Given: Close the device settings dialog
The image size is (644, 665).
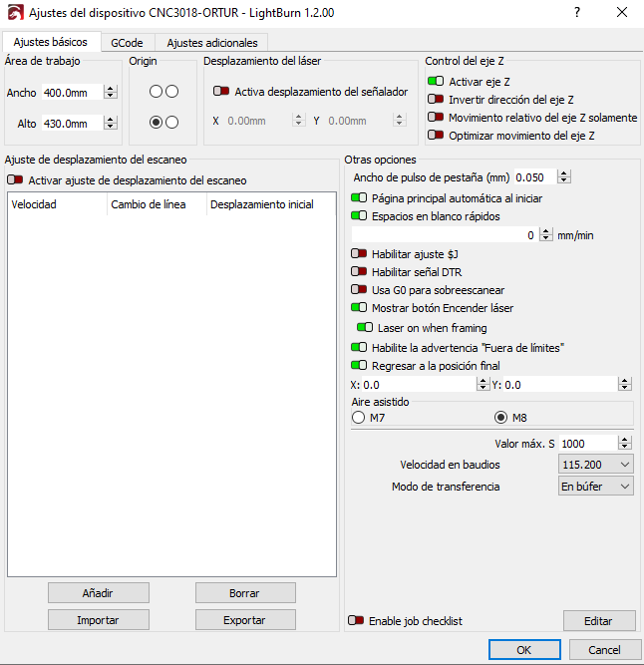Looking at the screenshot, I should (621, 12).
